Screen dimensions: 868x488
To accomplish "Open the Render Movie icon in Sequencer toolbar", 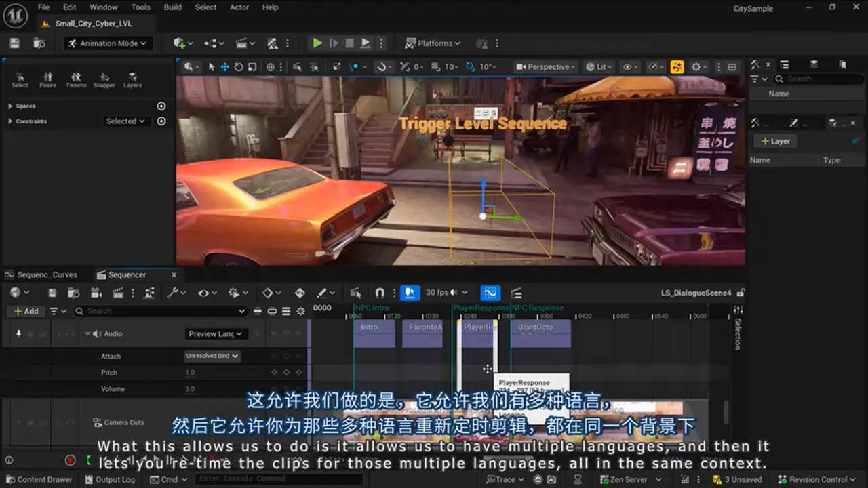I will (96, 293).
